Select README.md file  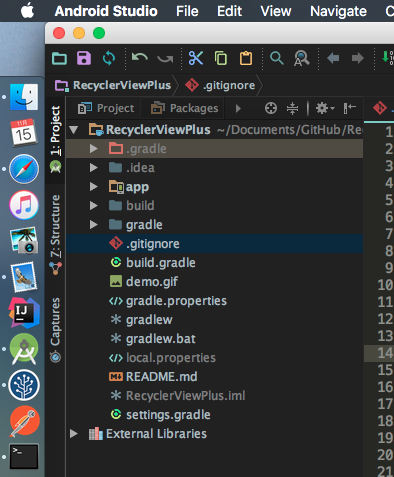[214, 377]
